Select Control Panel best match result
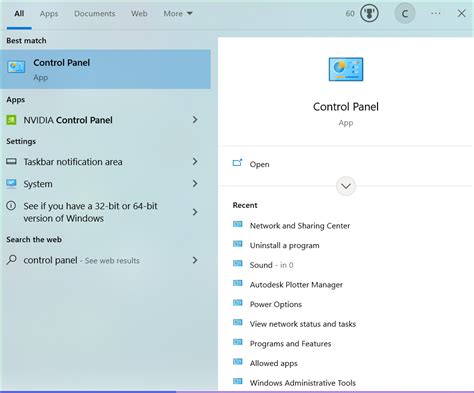474x393 pixels. (x=105, y=69)
